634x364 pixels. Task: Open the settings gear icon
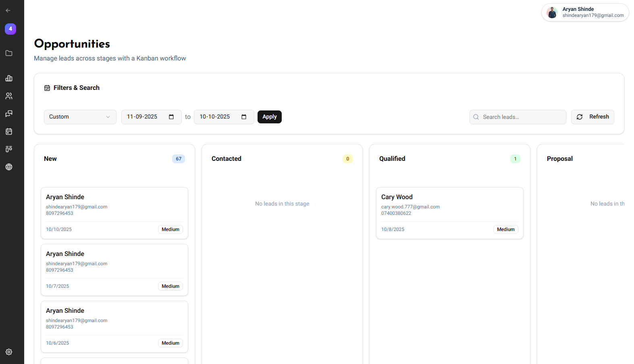9,352
